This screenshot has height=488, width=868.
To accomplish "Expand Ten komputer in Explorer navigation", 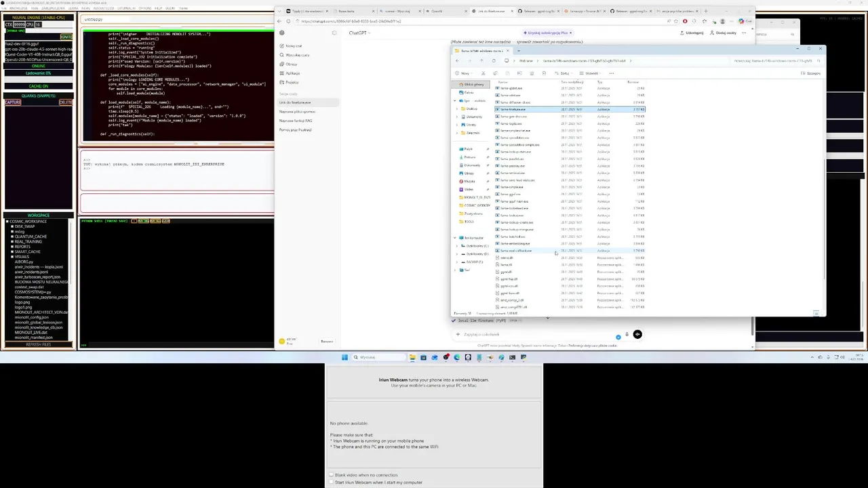I will pyautogui.click(x=455, y=238).
